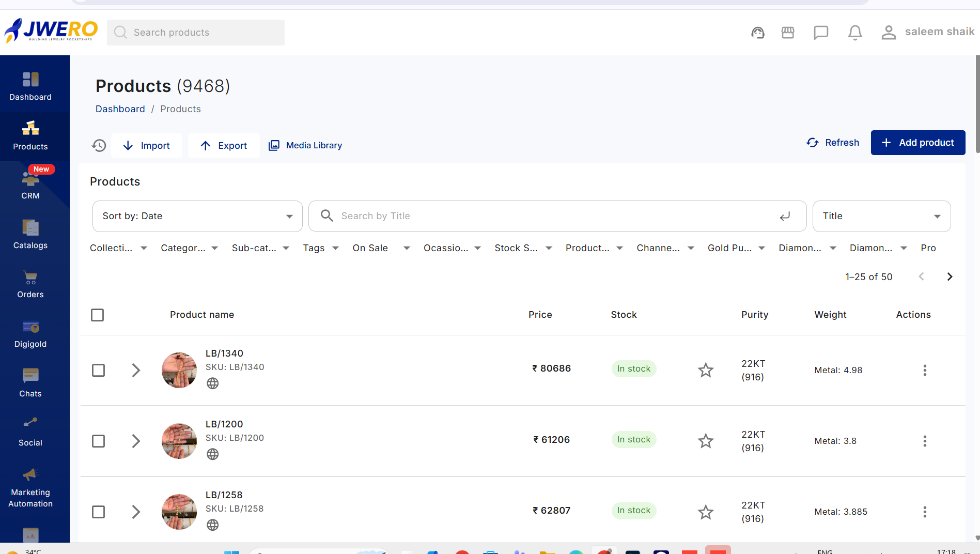
Task: Open actions menu for LB/1200
Action: (925, 441)
